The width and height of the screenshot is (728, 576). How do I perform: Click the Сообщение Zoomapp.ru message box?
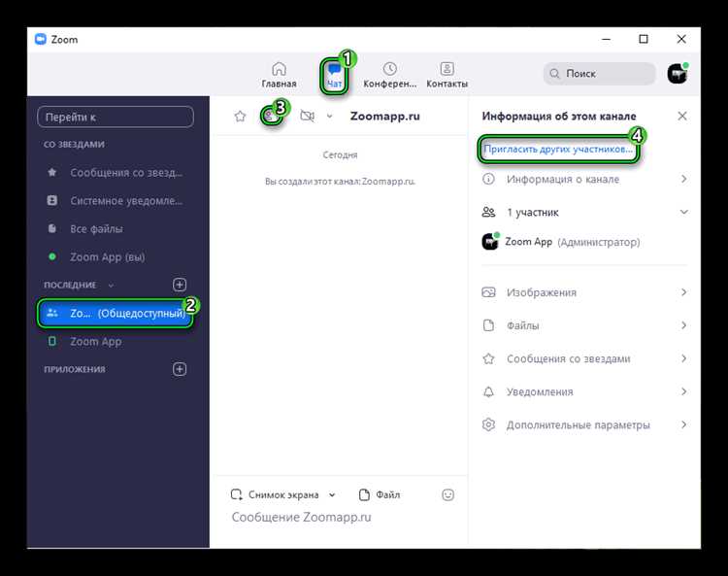pyautogui.click(x=342, y=518)
